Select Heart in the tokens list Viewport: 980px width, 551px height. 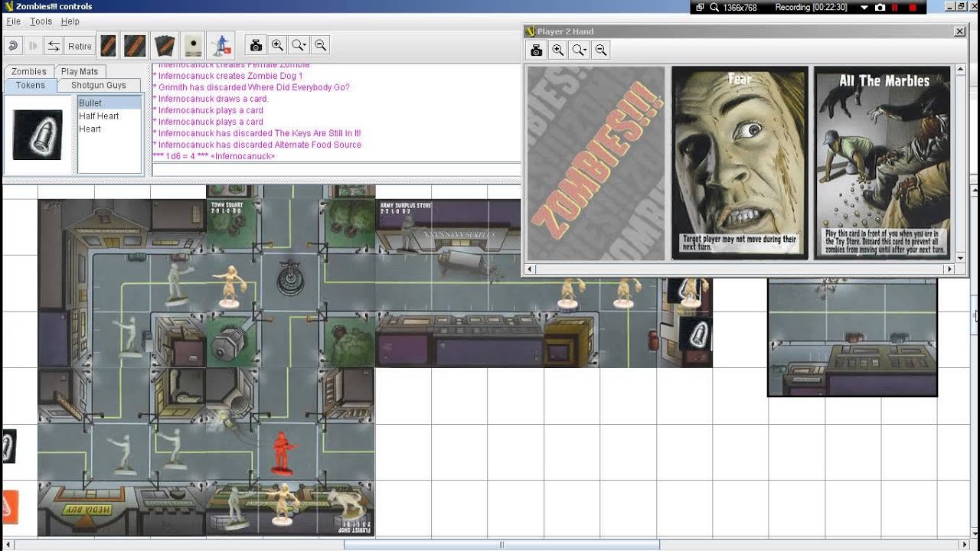pos(109,129)
